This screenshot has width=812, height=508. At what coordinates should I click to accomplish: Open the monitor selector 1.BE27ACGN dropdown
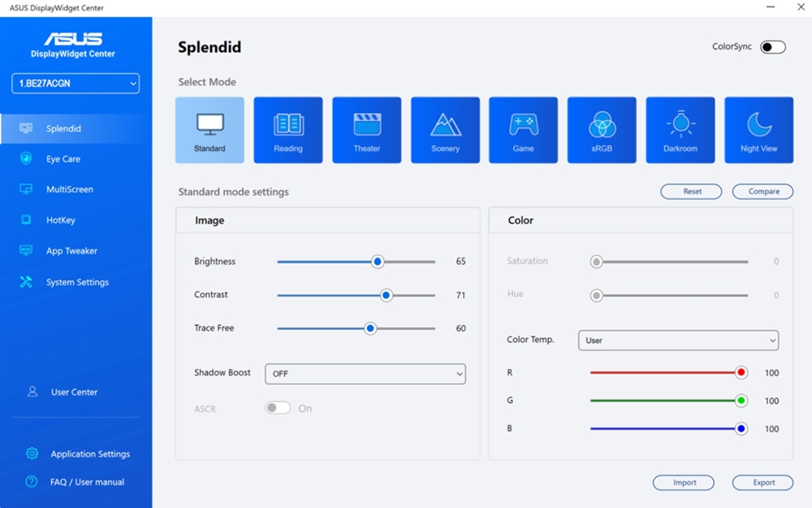[76, 84]
